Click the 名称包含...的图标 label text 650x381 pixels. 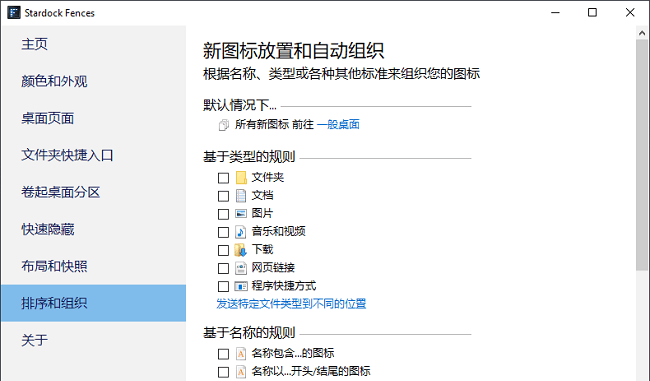[293, 353]
